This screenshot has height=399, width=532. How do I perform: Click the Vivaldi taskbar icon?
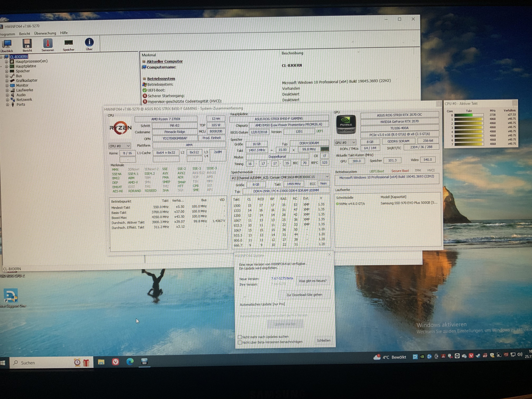pyautogui.click(x=115, y=362)
